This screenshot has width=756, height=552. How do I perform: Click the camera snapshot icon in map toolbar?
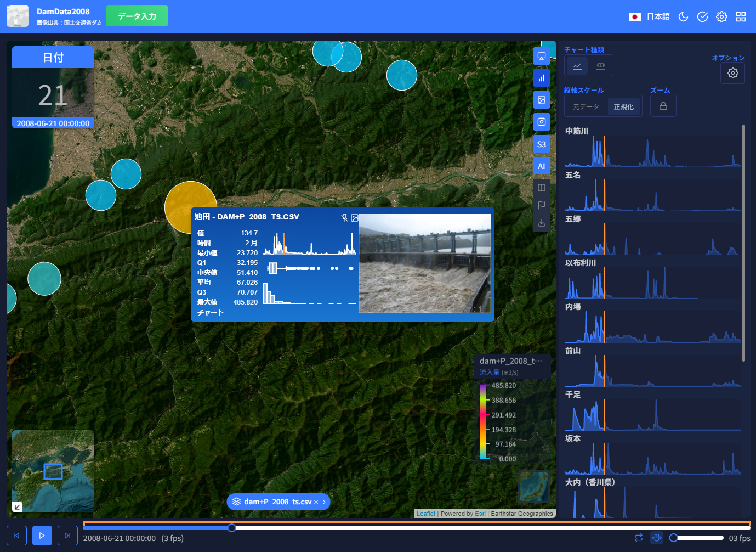point(542,122)
